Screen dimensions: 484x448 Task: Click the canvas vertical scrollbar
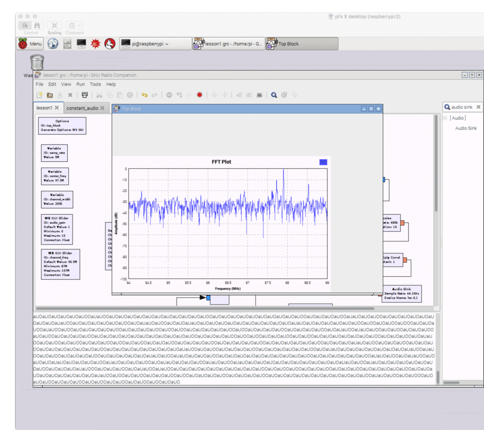[436, 163]
